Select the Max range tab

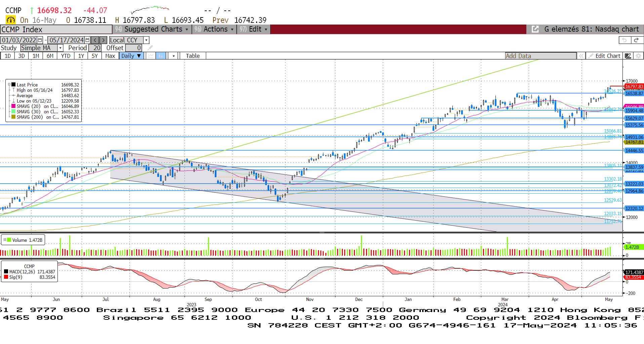pyautogui.click(x=110, y=56)
